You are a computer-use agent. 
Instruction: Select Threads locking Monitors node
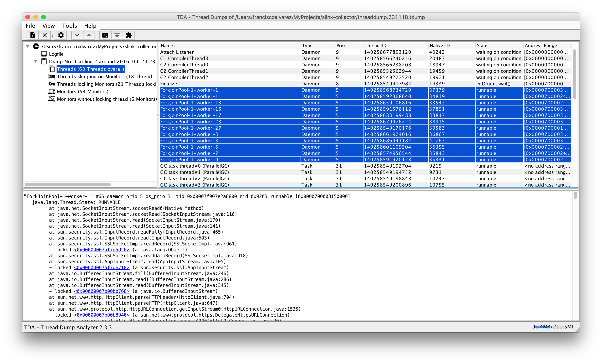tap(107, 84)
